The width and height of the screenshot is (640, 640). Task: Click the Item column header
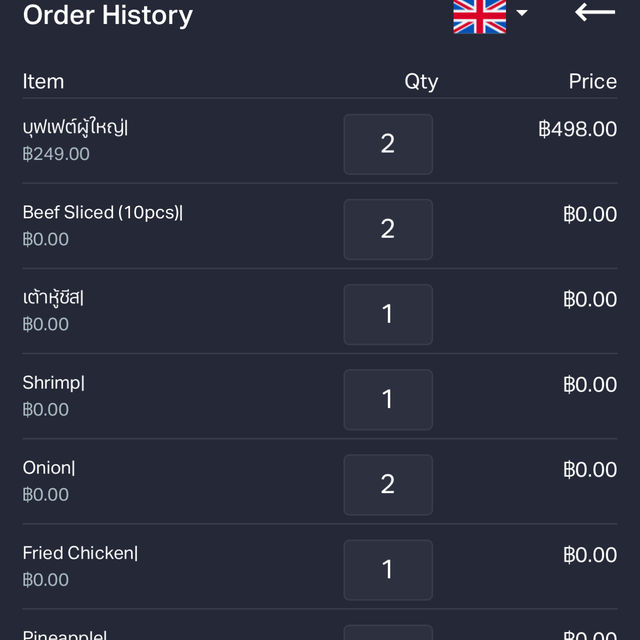coord(43,81)
